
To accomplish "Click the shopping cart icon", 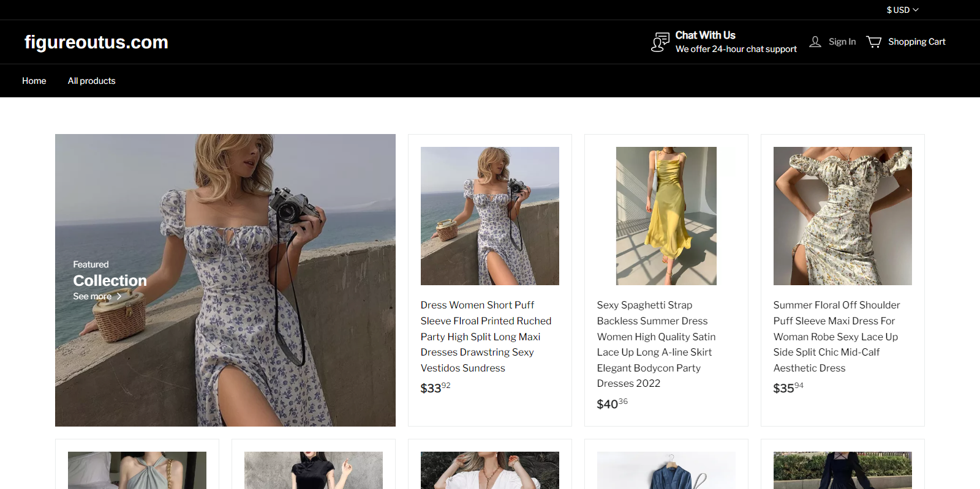I will click(874, 42).
